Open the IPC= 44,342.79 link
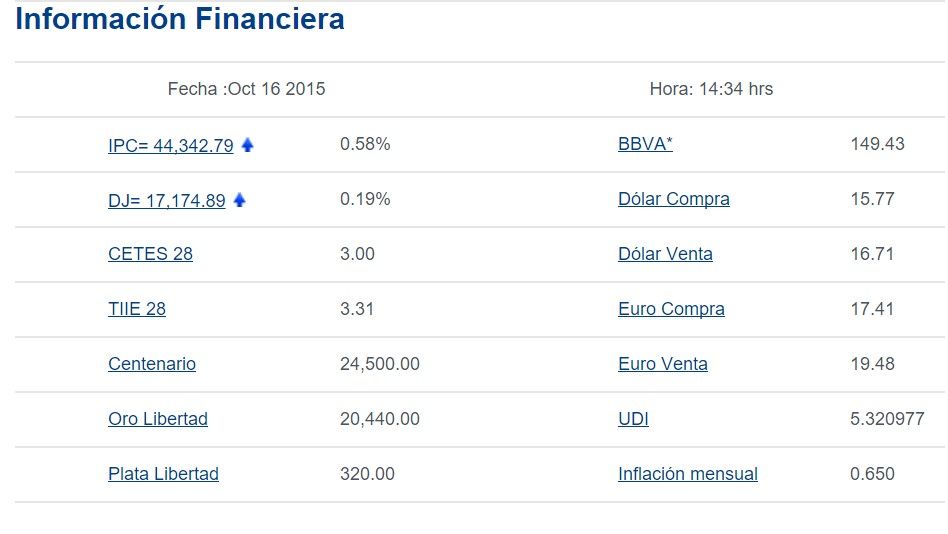This screenshot has width=948, height=534. tap(170, 146)
